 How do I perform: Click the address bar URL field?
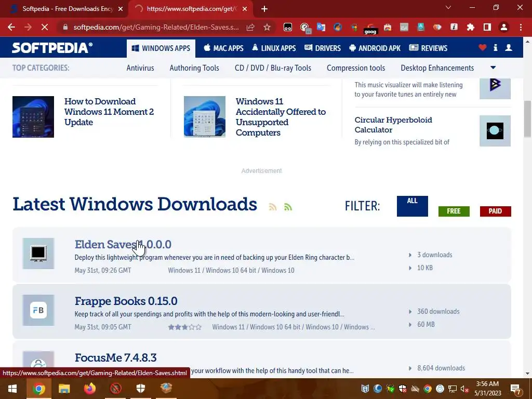coord(156,27)
